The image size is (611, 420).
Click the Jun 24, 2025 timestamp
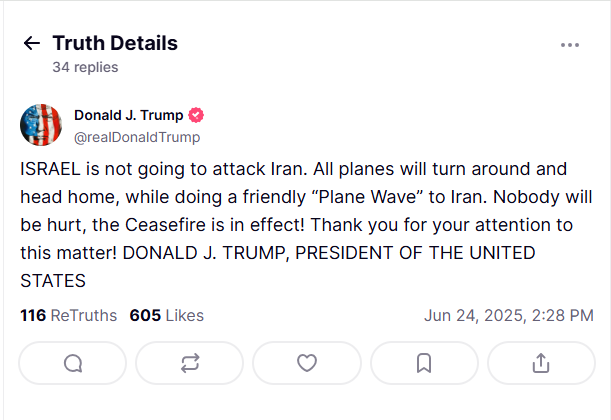coord(509,315)
